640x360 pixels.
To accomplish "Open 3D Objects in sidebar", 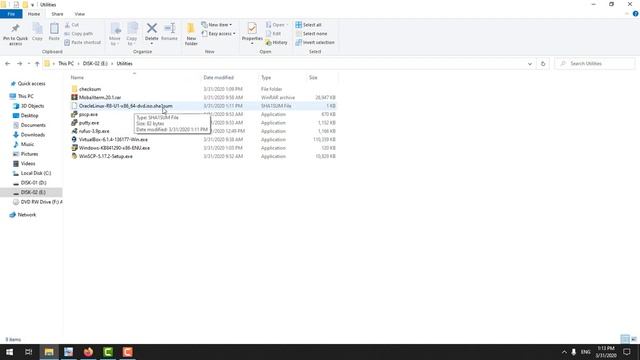I will tap(32, 106).
